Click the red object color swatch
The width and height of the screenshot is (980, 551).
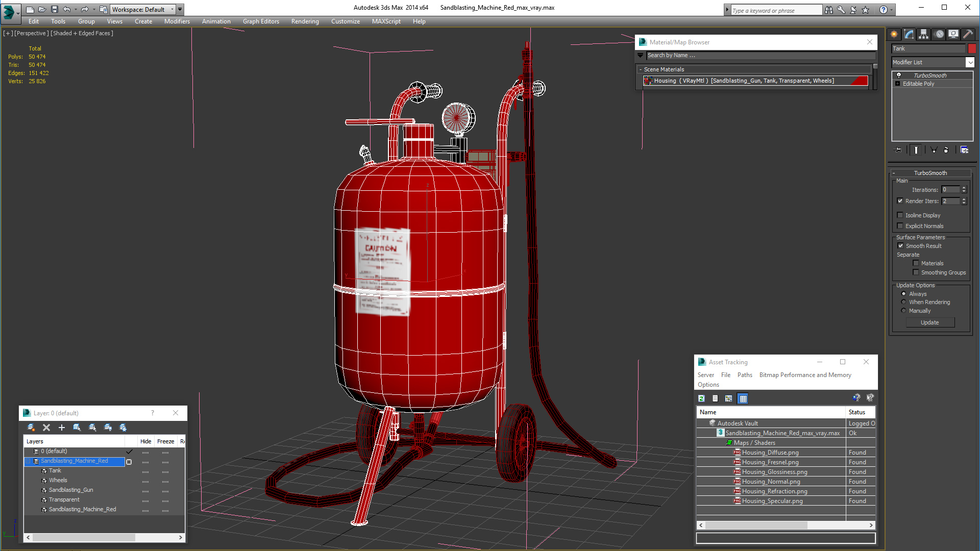click(x=972, y=48)
